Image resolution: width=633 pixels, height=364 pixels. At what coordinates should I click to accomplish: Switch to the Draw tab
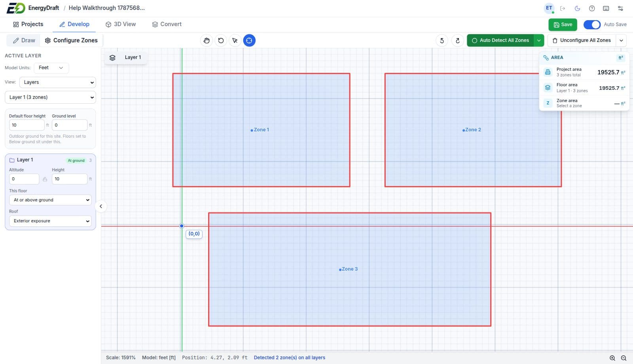(x=24, y=40)
